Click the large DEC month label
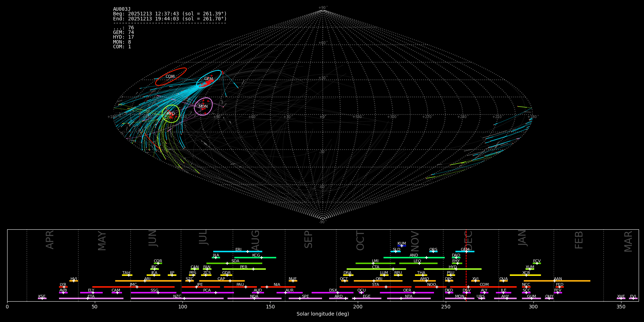The width and height of the screenshot is (644, 322). [468, 241]
